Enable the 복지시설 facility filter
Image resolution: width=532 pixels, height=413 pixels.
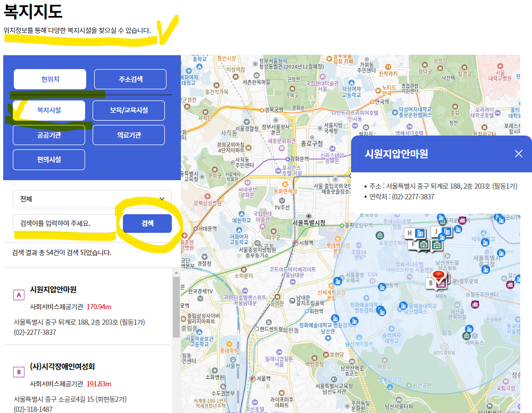(x=48, y=111)
